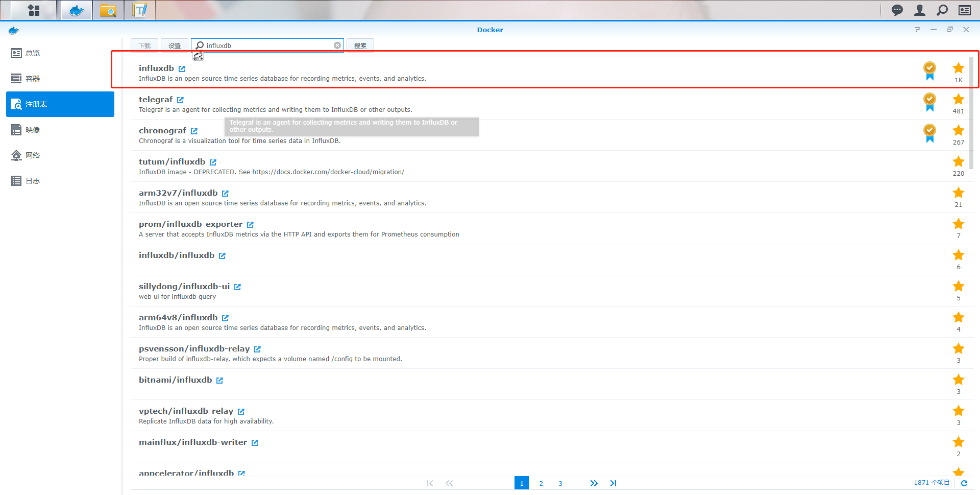Open the widgets panel icon
Viewport: 980px width, 495px height.
965,10
